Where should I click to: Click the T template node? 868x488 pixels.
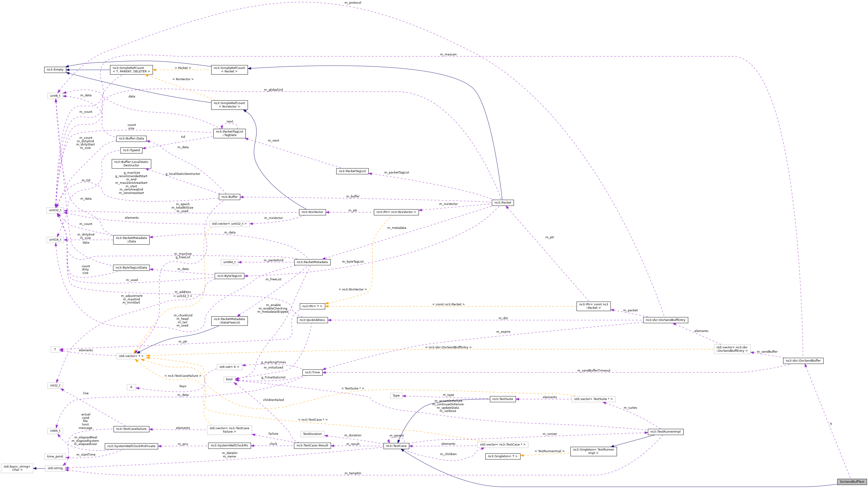[55, 350]
